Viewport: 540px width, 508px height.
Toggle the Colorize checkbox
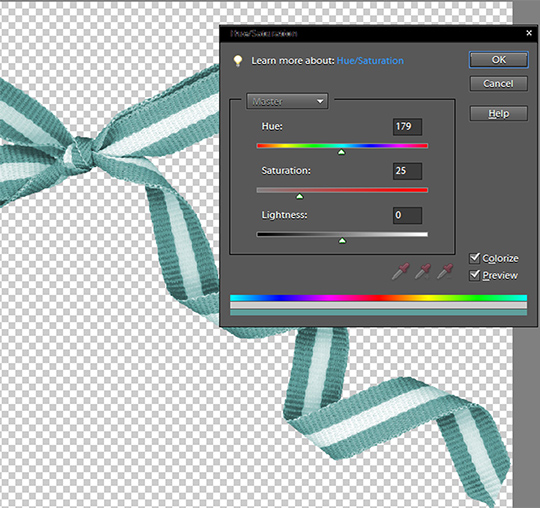point(475,258)
